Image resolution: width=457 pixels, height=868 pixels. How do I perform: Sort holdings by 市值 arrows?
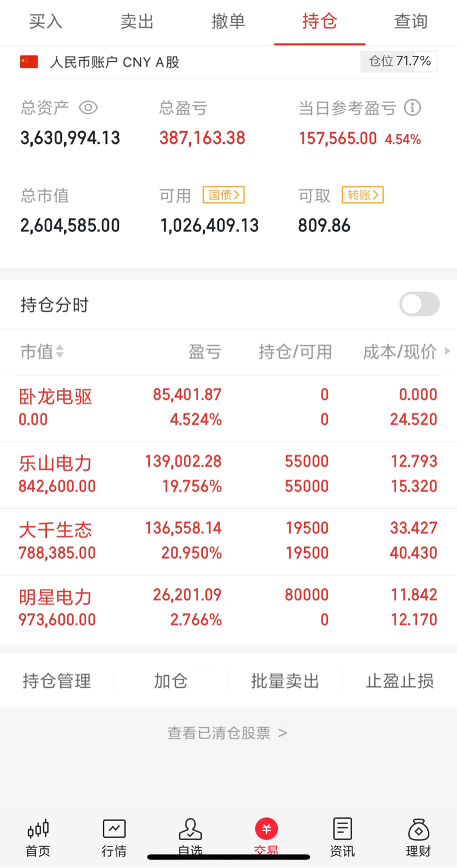click(59, 352)
